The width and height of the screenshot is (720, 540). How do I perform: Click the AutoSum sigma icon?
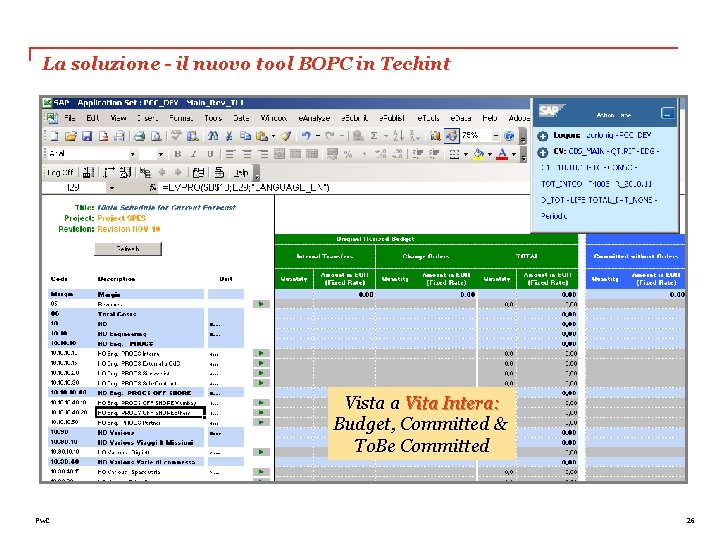tap(374, 136)
